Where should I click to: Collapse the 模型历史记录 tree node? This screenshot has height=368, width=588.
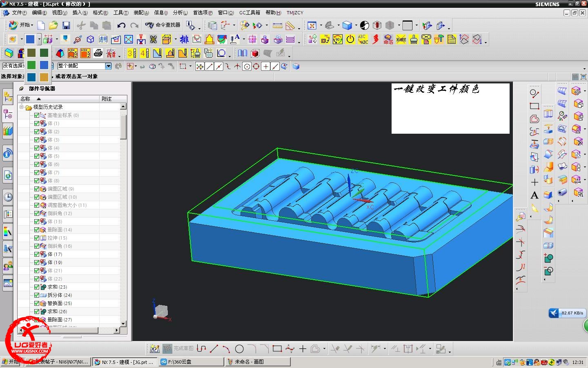tap(21, 107)
